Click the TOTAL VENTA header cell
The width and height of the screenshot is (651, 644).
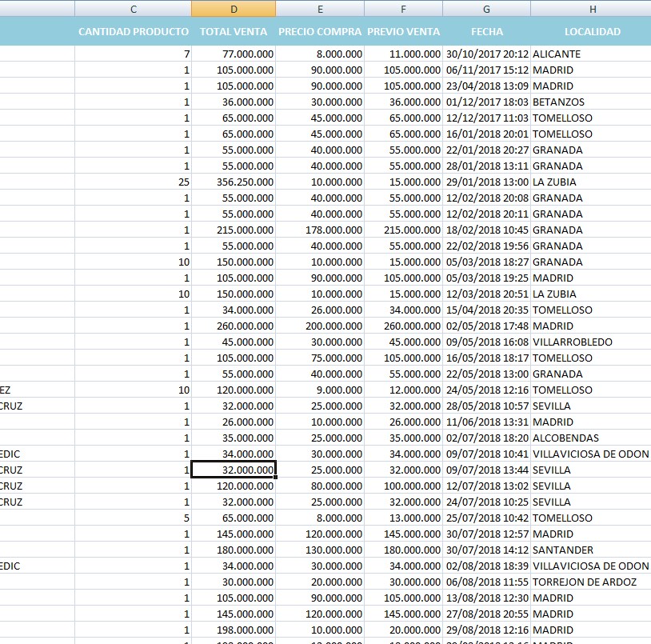pos(234,31)
